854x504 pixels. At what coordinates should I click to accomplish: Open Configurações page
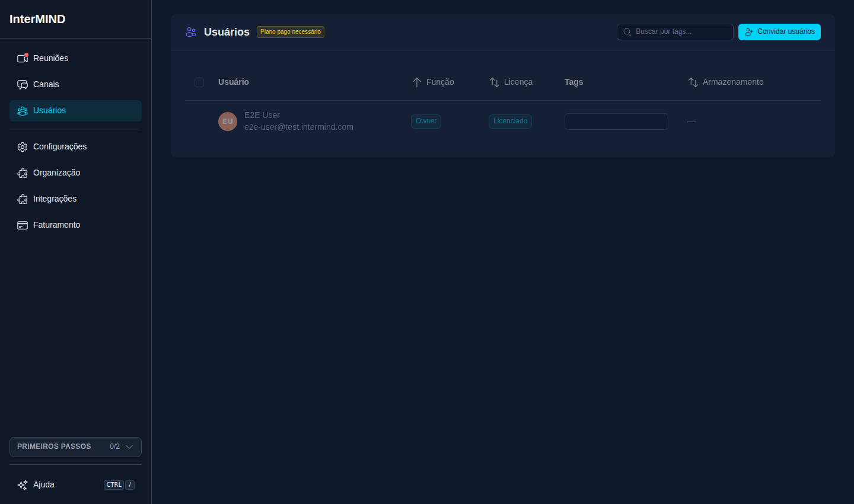75,147
